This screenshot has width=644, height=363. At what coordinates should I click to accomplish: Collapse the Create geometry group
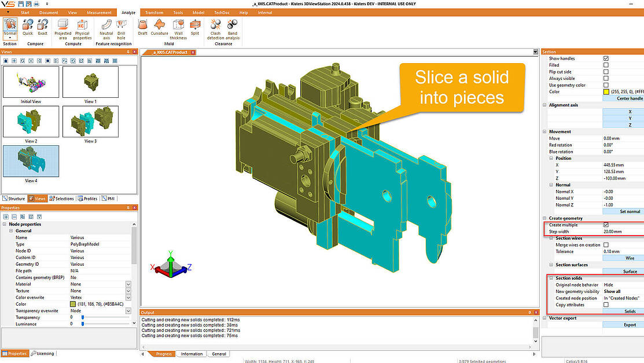tap(544, 218)
